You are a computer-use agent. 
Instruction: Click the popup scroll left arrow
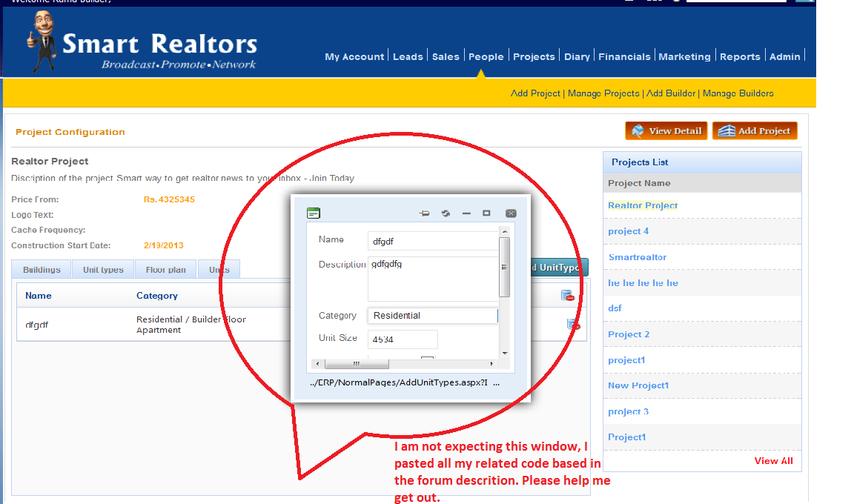pyautogui.click(x=318, y=364)
